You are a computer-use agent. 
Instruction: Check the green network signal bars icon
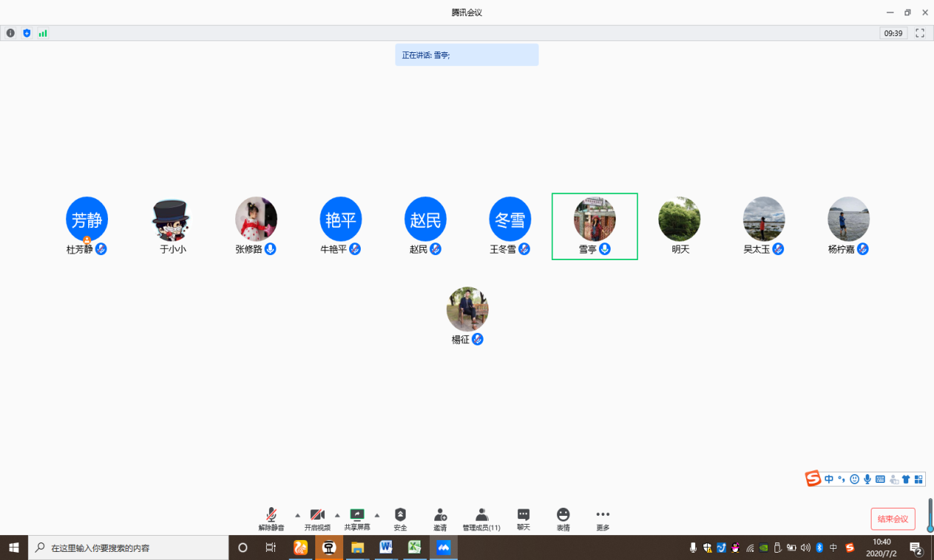pyautogui.click(x=43, y=33)
